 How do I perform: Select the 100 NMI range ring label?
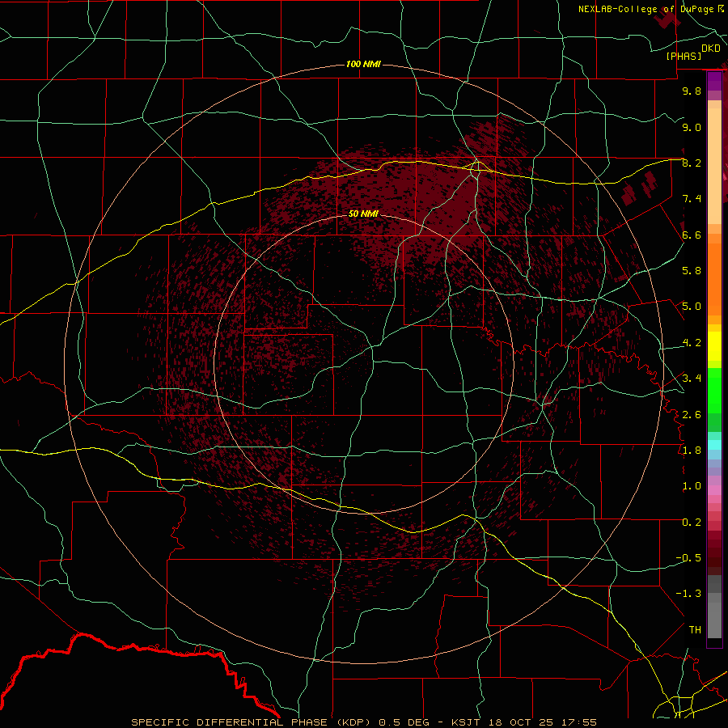[363, 64]
